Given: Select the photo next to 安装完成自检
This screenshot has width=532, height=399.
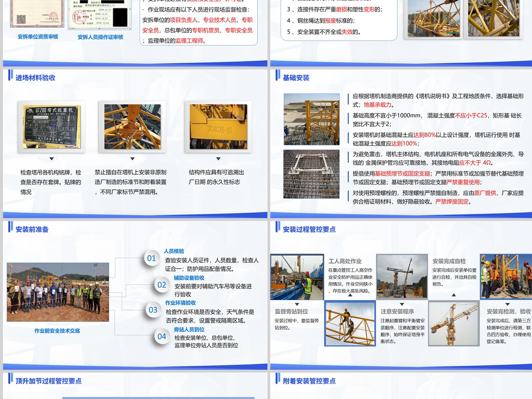Looking at the screenshot, I should 402,277.
